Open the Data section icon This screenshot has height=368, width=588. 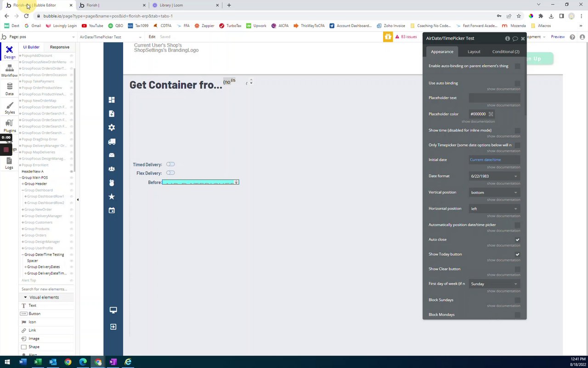pos(9,89)
